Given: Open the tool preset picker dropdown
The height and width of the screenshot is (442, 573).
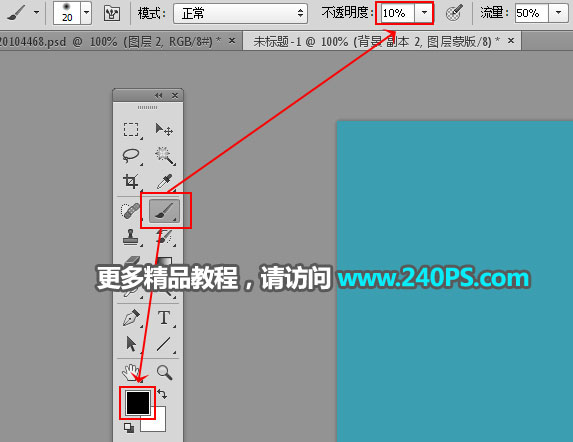Looking at the screenshot, I should (x=36, y=12).
